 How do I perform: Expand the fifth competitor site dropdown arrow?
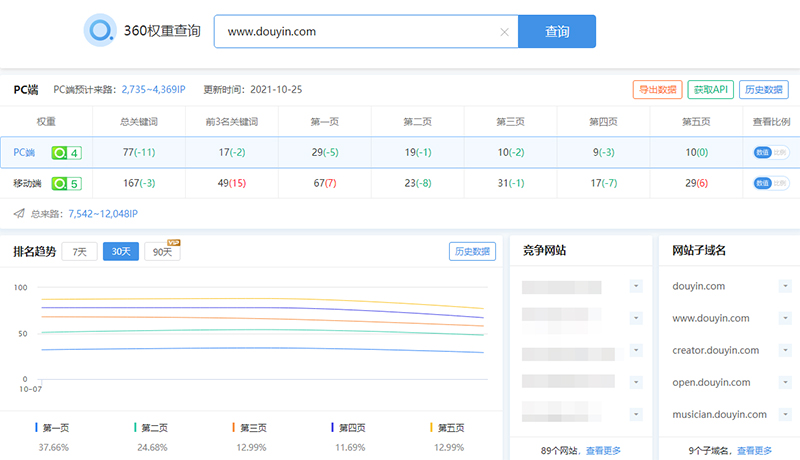click(636, 414)
